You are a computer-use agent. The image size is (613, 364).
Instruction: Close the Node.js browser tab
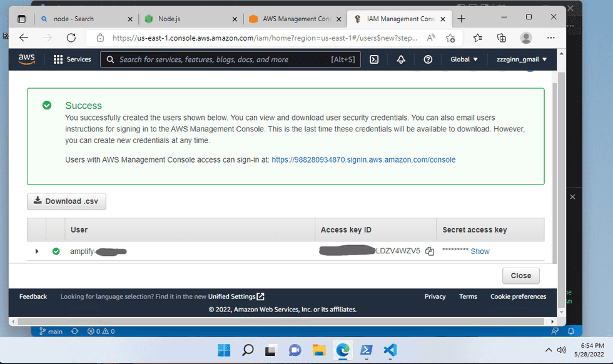235,19
